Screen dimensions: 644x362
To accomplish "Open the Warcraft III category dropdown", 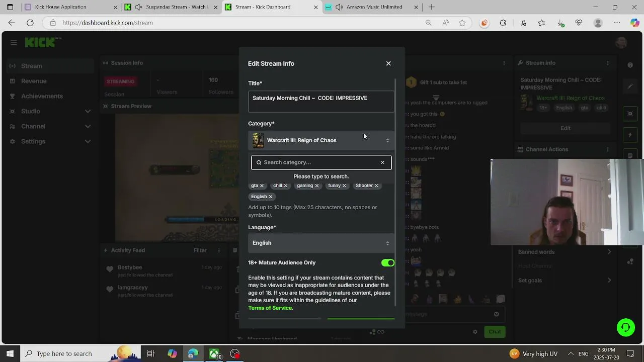I will coord(321,140).
